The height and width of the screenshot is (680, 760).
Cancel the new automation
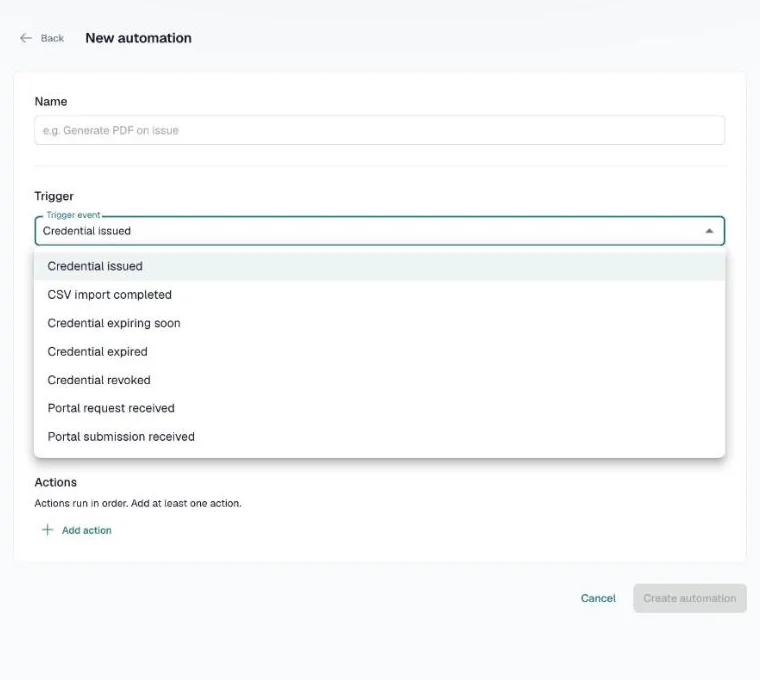(598, 598)
